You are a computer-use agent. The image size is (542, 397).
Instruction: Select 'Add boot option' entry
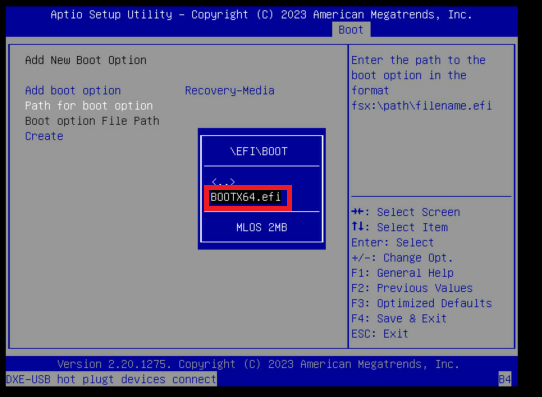click(x=73, y=91)
